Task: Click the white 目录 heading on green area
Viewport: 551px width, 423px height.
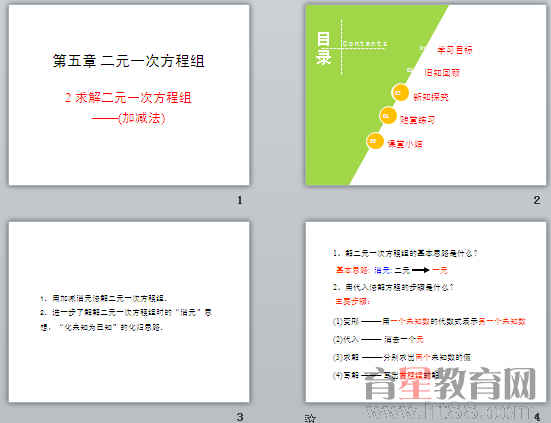Action: click(323, 48)
